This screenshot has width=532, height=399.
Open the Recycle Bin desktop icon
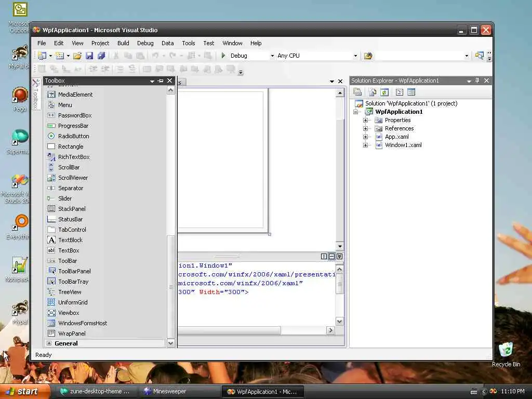pyautogui.click(x=506, y=354)
